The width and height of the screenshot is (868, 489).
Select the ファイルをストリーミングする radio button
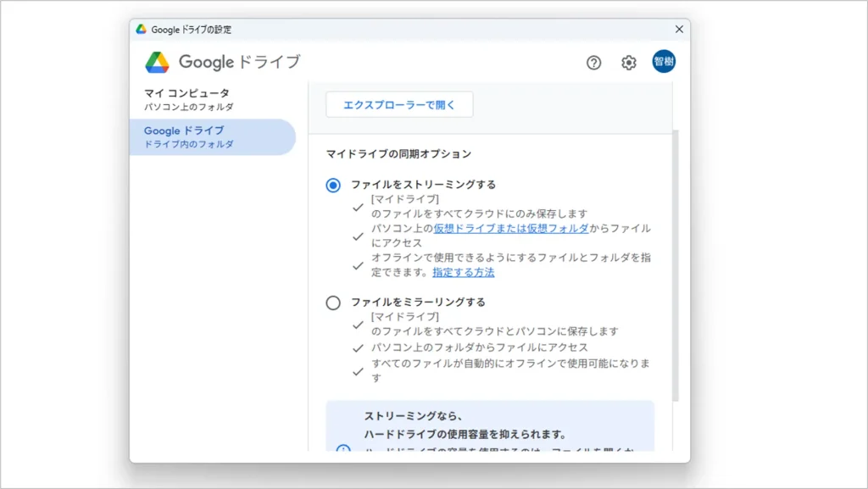pos(333,186)
